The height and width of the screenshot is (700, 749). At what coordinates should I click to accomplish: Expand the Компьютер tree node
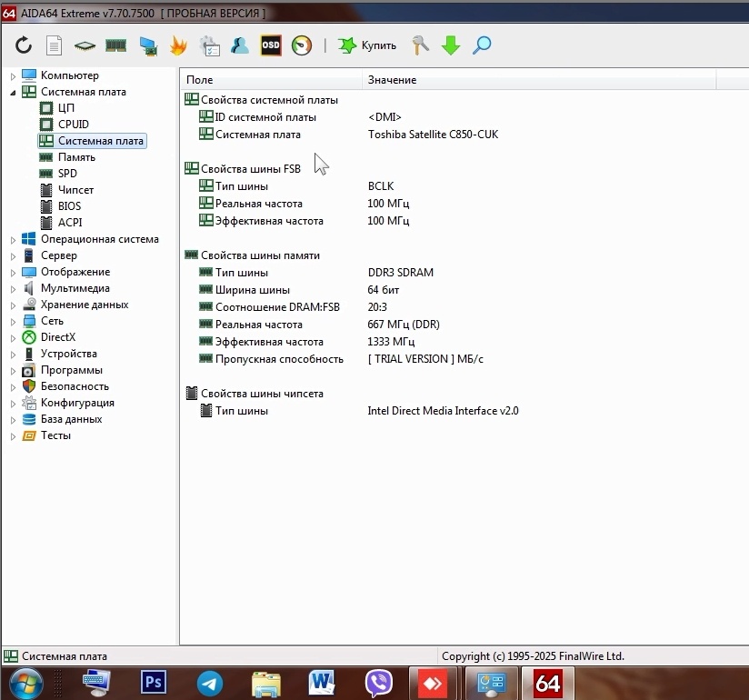(x=13, y=76)
